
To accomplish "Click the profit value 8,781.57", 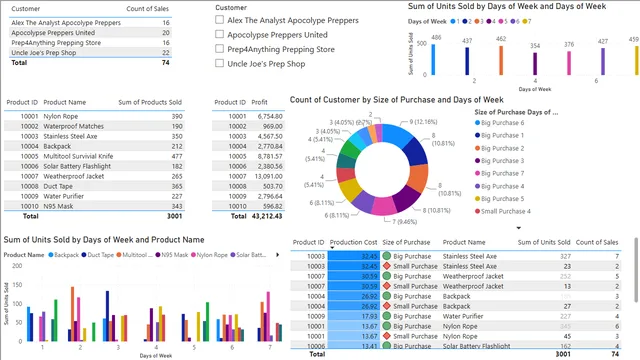I will [x=270, y=156].
